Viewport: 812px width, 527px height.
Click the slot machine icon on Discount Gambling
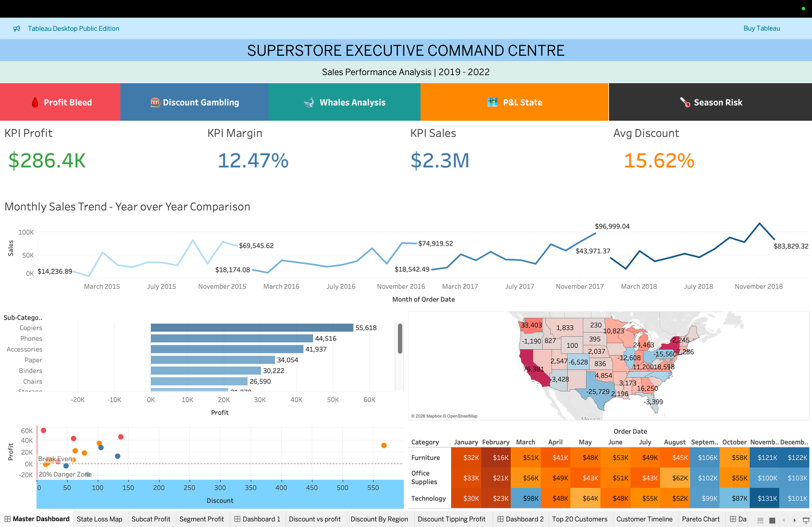[155, 102]
